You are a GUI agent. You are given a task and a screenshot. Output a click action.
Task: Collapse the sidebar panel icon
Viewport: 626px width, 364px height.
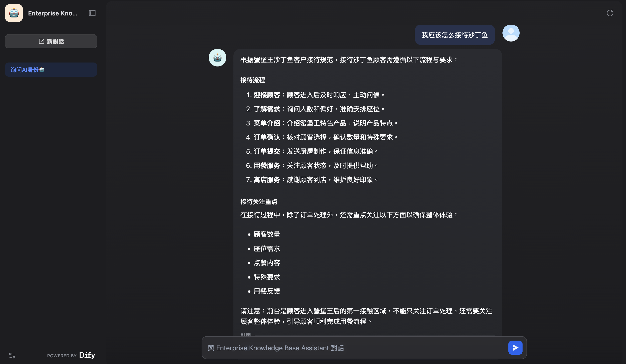[92, 13]
